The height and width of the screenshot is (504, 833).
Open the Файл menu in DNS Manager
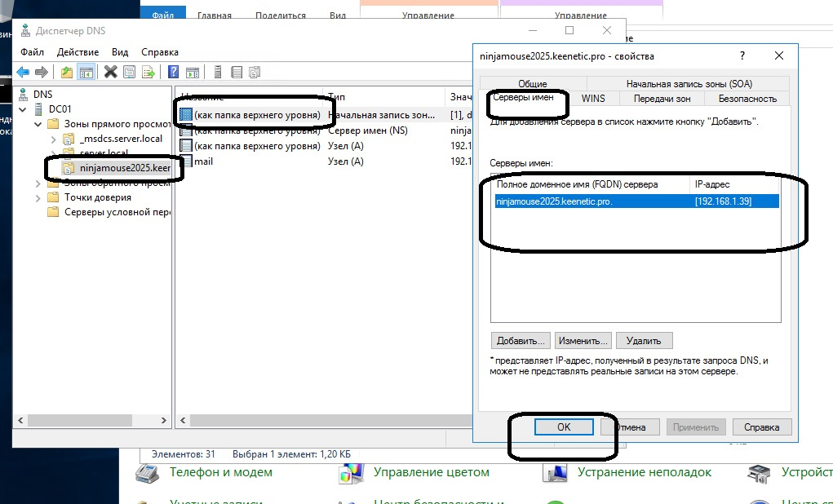coord(32,52)
